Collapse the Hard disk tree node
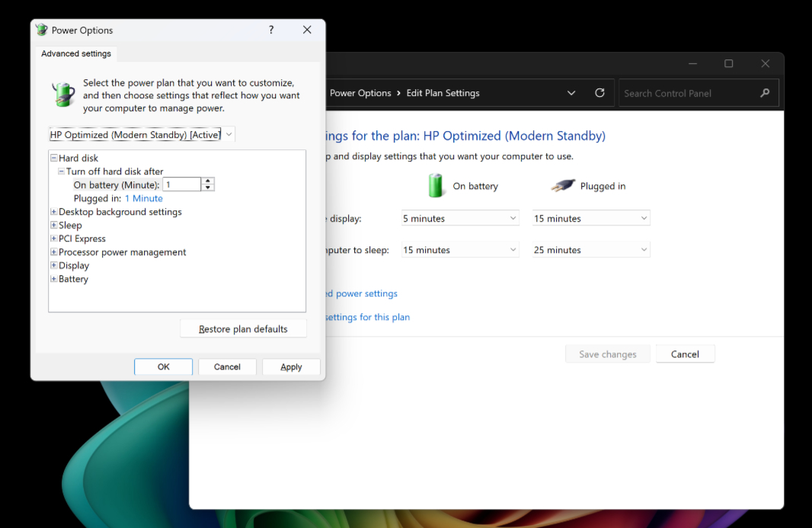Viewport: 812px width, 528px height. (54, 158)
